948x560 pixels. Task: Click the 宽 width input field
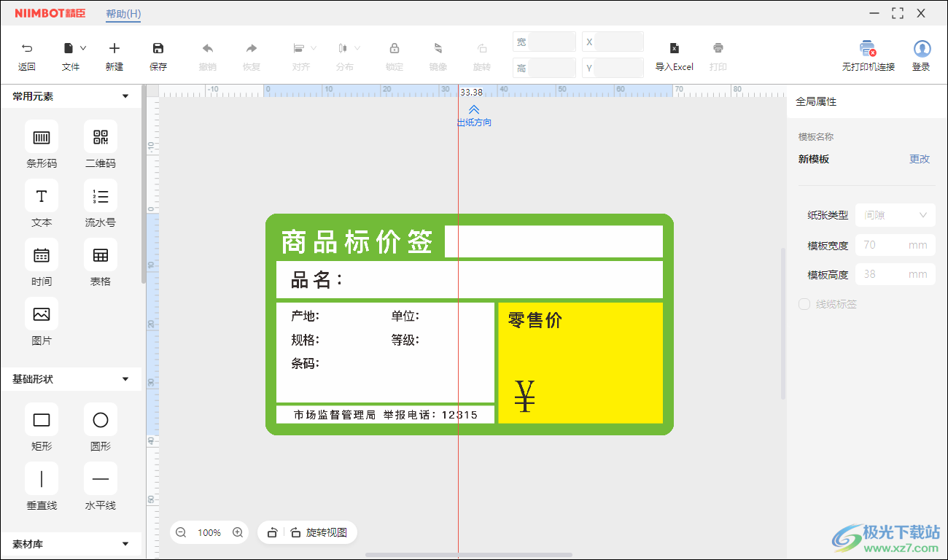552,42
